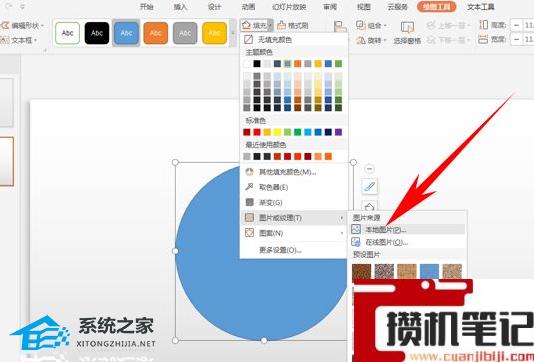
Task: Click the Group objects icon
Action: [x=361, y=25]
